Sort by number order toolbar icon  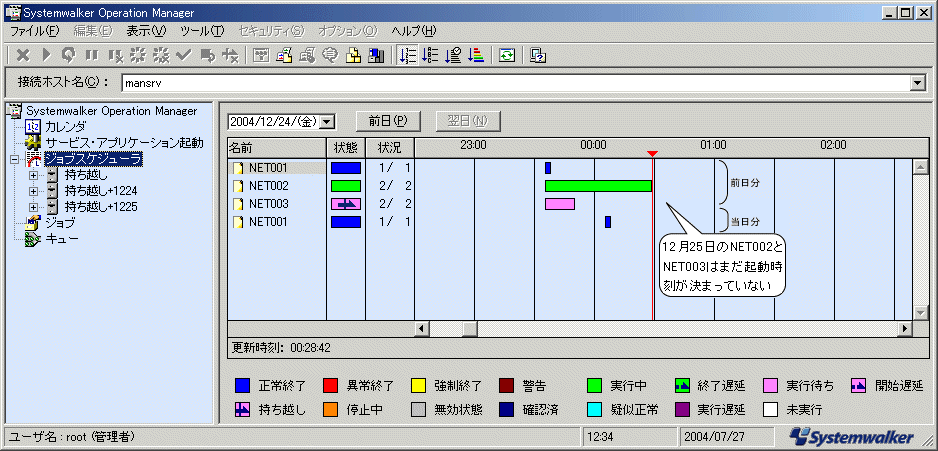[x=407, y=56]
